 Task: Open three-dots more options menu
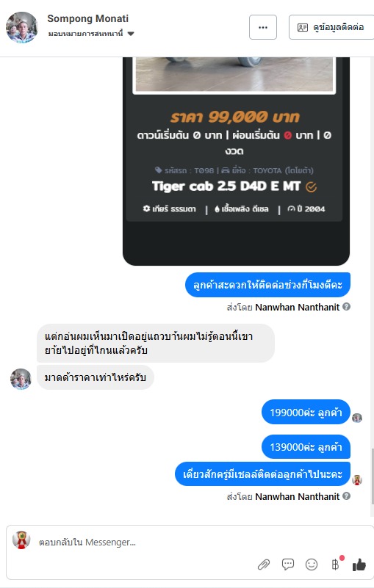263,27
